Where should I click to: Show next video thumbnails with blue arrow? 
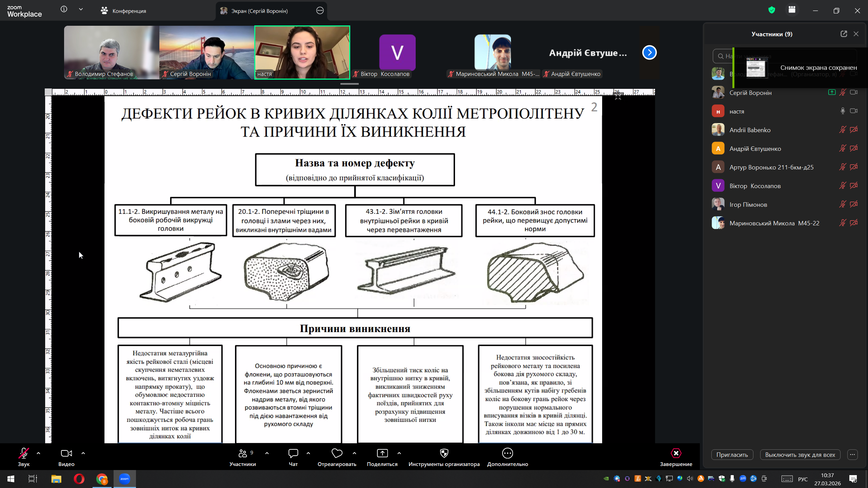(x=649, y=53)
